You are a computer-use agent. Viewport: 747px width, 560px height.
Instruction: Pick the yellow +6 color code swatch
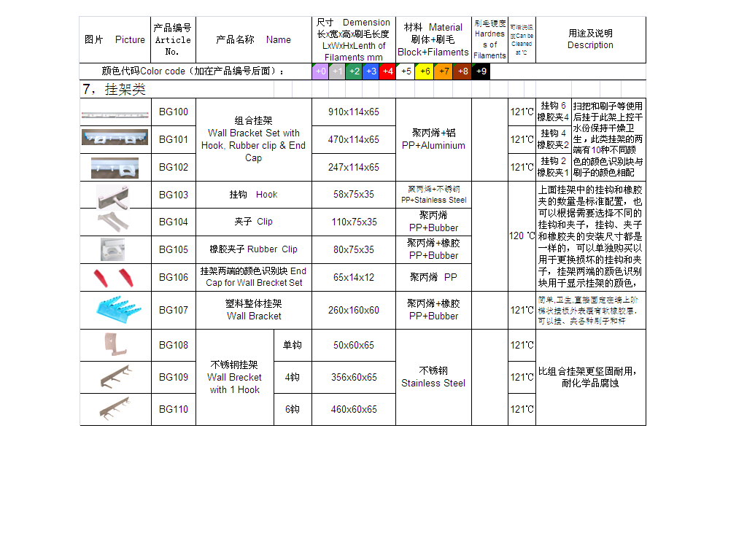point(425,71)
